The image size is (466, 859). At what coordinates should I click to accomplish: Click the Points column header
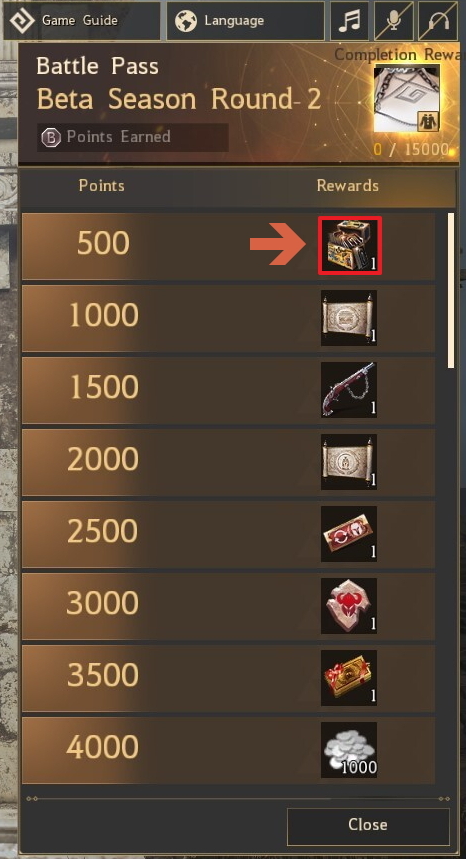101,186
